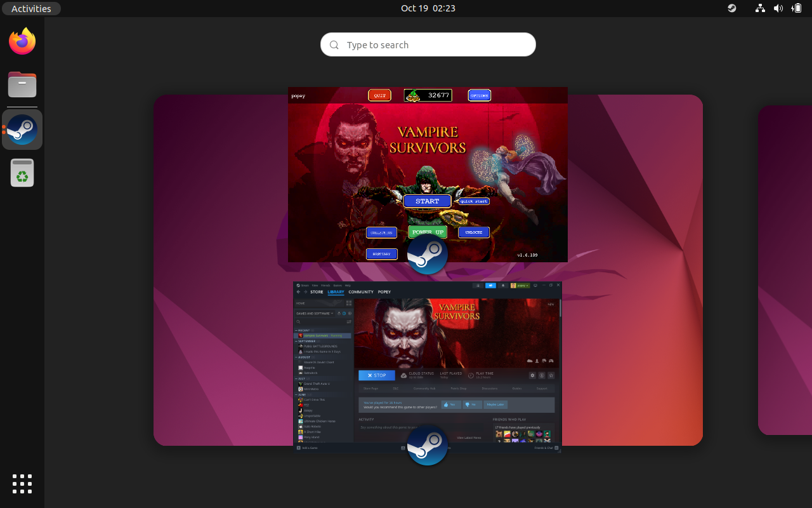Open the Community Hub link in Steam
Screen dimensions: 812x508
coord(424,389)
